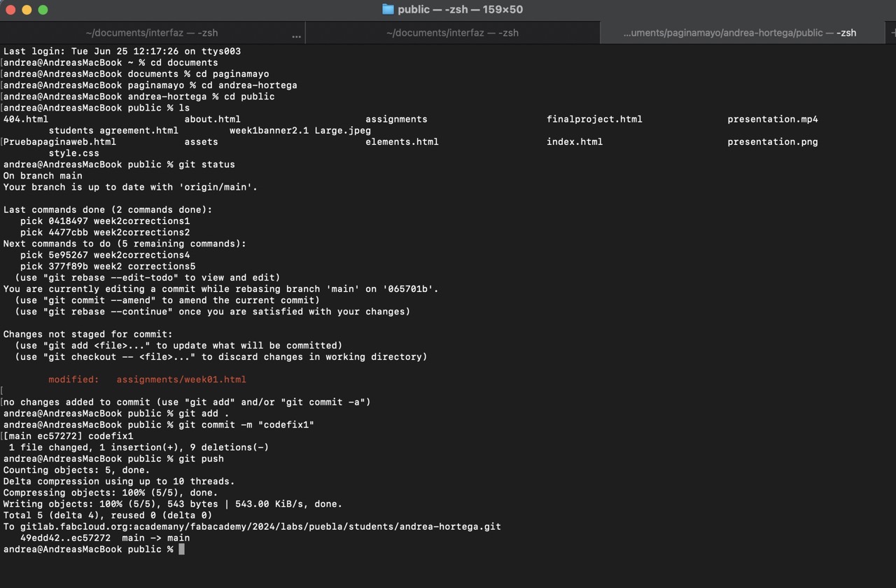Click 'pick 4477cbb week2corrections2' line
Viewport: 896px width, 588px height.
coord(105,232)
